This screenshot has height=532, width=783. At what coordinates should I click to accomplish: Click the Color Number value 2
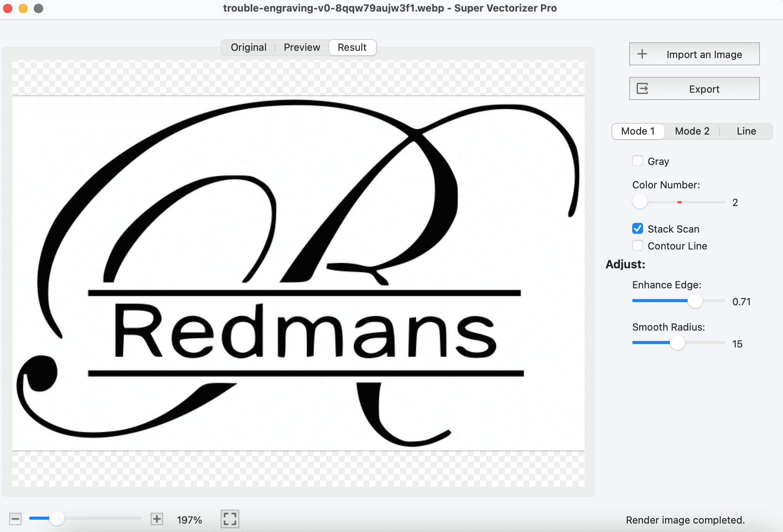point(735,203)
